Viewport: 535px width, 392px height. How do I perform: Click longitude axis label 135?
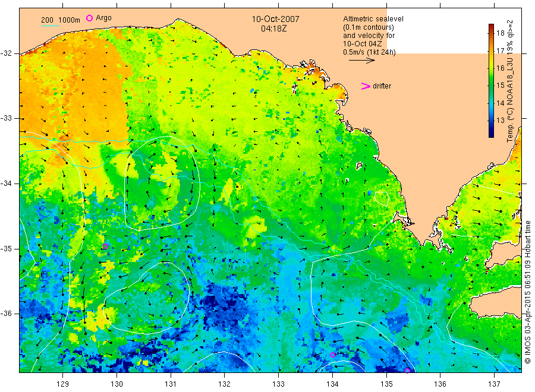pyautogui.click(x=386, y=384)
